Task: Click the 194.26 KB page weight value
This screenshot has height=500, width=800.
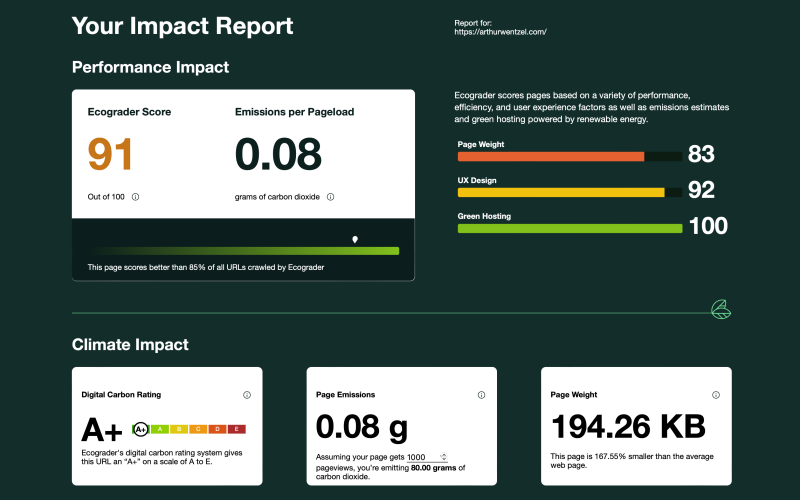Action: coord(628,427)
